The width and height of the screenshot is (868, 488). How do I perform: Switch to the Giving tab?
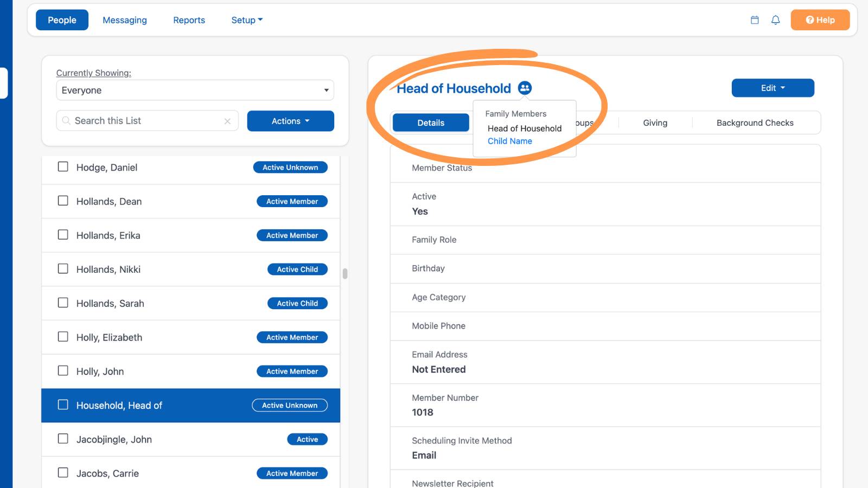pyautogui.click(x=655, y=123)
